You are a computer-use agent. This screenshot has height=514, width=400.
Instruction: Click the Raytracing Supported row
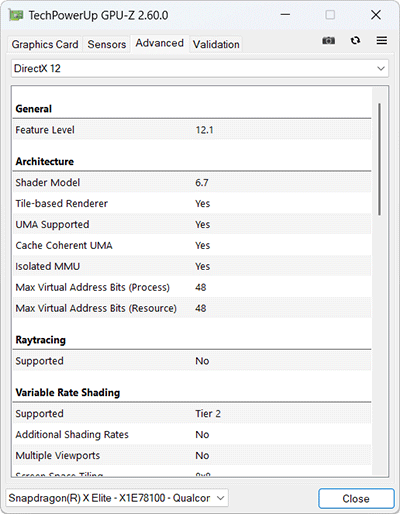192,361
